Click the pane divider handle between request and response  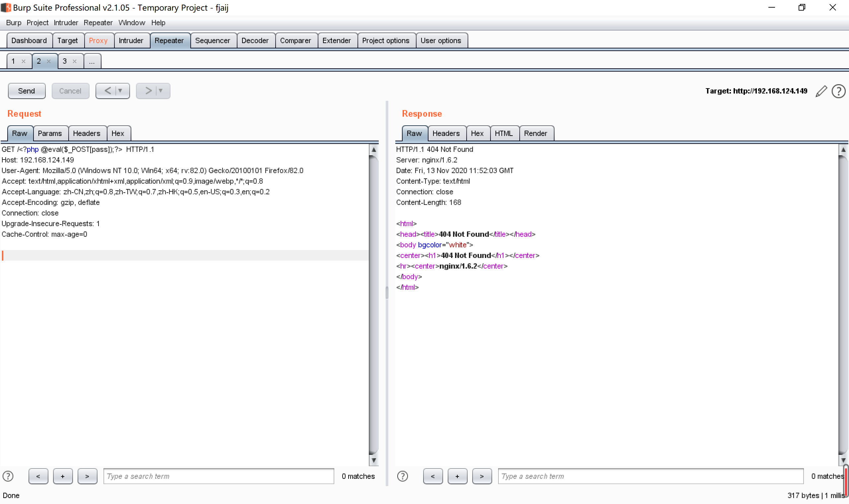(387, 293)
